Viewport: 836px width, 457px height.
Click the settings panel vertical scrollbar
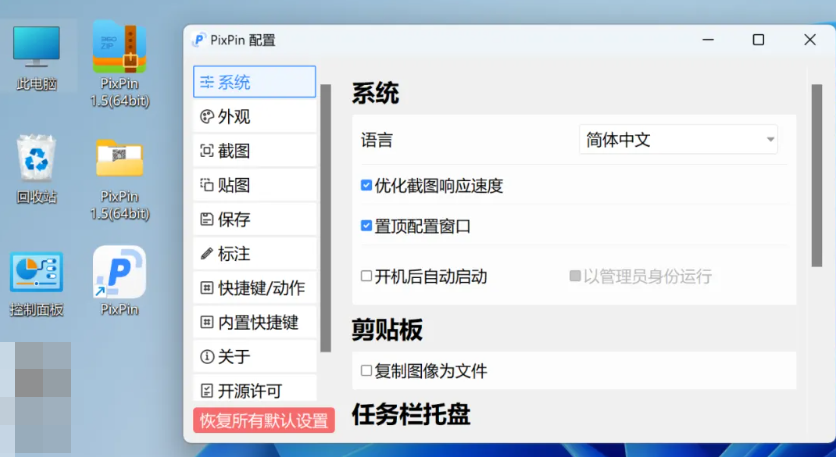[x=817, y=175]
